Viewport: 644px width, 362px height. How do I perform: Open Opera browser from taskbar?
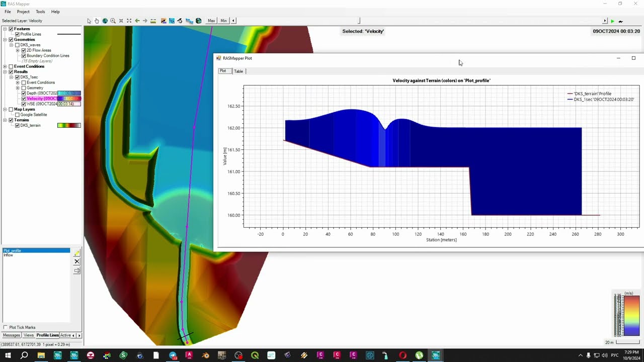(403, 355)
